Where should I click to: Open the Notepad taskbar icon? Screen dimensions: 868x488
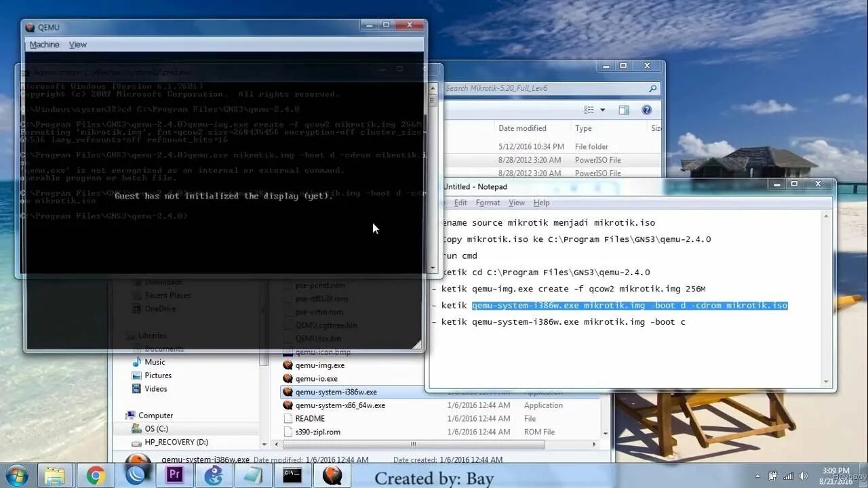point(253,475)
